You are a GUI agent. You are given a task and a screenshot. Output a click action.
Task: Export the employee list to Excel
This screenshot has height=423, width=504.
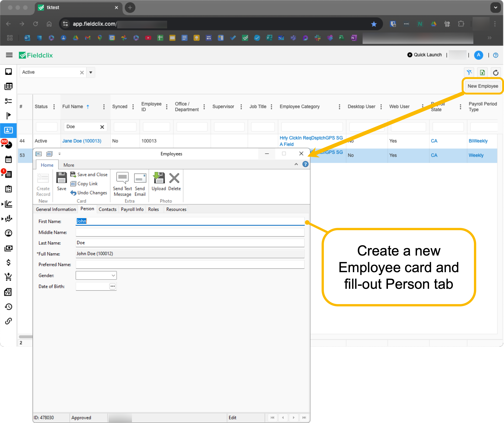[x=482, y=72]
